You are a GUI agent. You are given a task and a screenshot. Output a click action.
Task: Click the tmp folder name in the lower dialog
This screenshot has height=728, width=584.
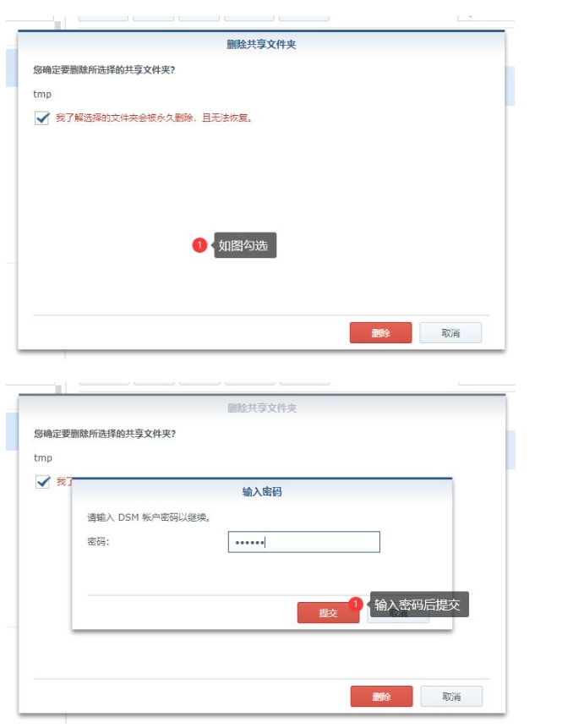(43, 457)
